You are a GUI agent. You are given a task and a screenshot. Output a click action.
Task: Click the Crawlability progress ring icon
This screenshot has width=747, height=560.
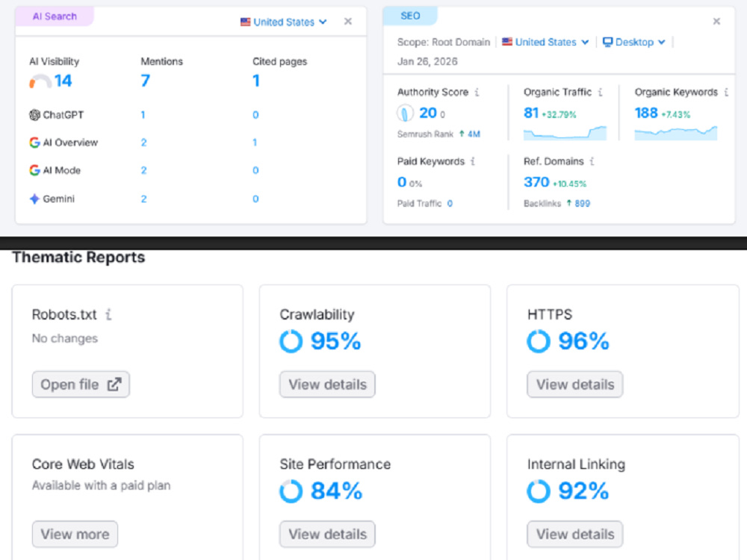pyautogui.click(x=291, y=341)
